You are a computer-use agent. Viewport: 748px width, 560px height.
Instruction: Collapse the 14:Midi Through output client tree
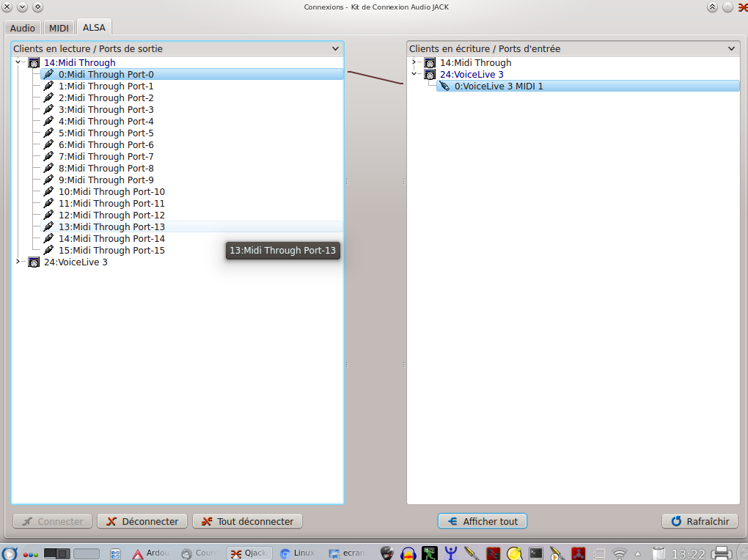tap(18, 62)
